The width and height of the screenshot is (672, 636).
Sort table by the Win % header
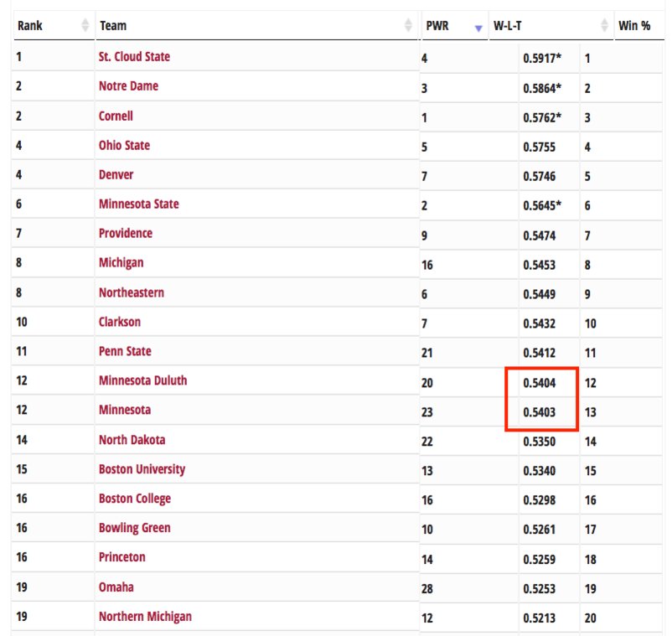[x=634, y=26]
